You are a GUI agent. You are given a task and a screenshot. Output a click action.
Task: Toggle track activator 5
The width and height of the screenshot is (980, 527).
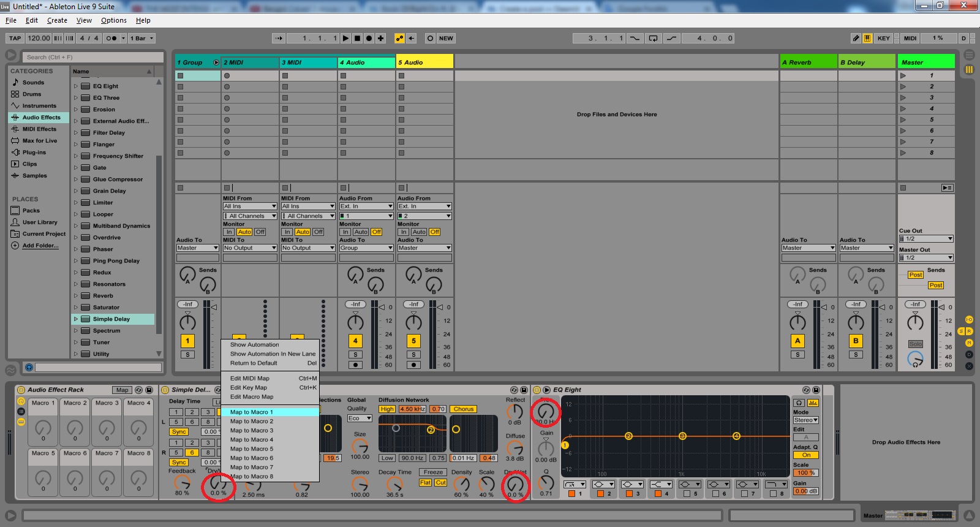(413, 341)
